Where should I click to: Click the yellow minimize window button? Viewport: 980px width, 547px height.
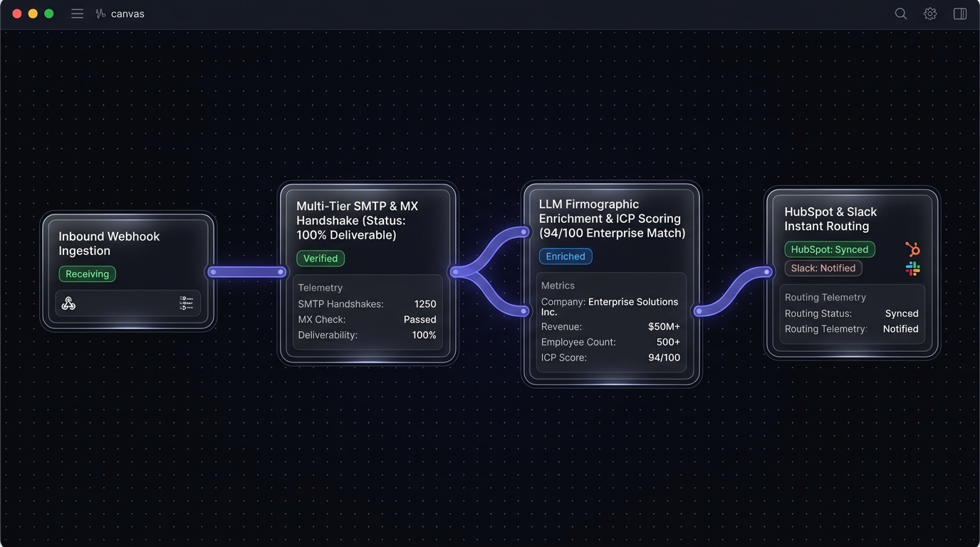33,14
